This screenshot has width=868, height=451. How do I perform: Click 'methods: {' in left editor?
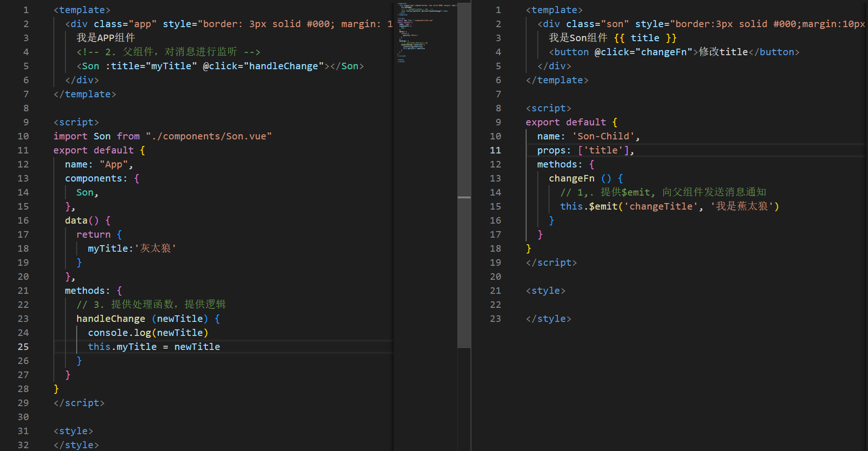(94, 291)
